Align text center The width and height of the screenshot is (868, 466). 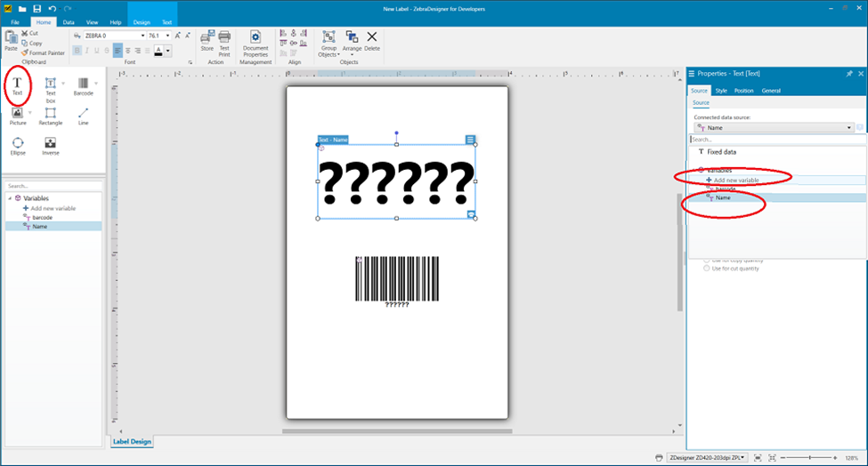click(x=127, y=51)
